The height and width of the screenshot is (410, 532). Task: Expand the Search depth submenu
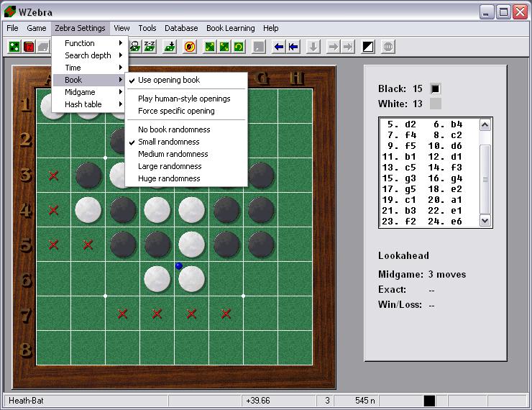click(x=90, y=55)
